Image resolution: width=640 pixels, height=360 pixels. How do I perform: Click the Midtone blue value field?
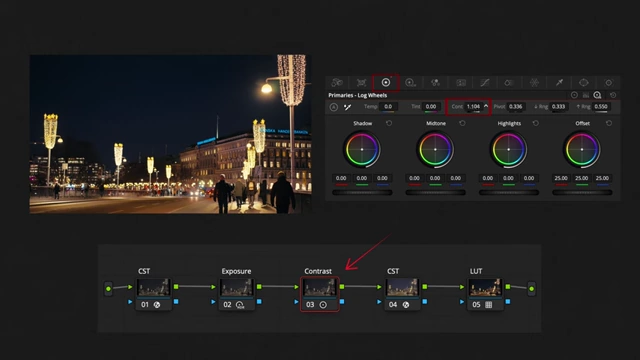pos(456,178)
